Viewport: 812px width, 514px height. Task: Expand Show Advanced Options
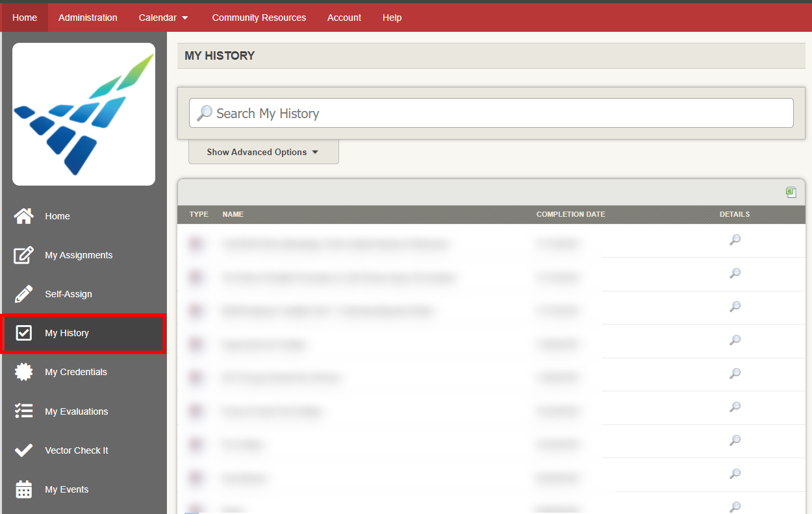pos(263,153)
